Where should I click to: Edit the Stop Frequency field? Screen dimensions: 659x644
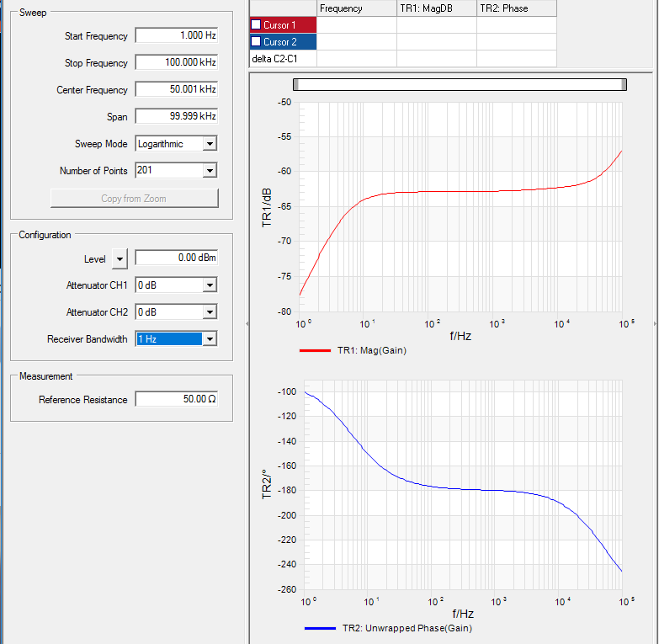click(176, 62)
